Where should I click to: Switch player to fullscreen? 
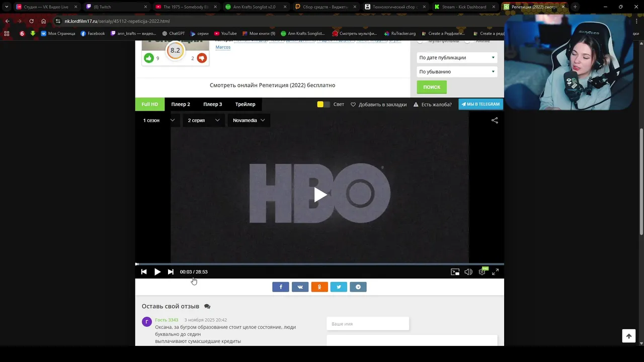[495, 271]
